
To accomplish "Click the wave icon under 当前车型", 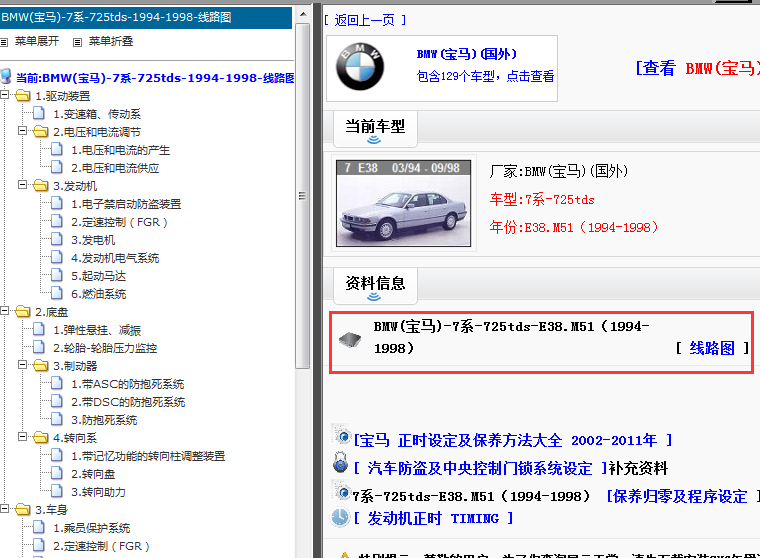I will point(374,140).
